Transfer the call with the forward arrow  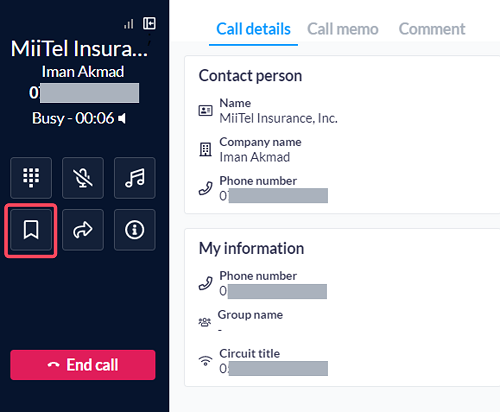point(83,230)
